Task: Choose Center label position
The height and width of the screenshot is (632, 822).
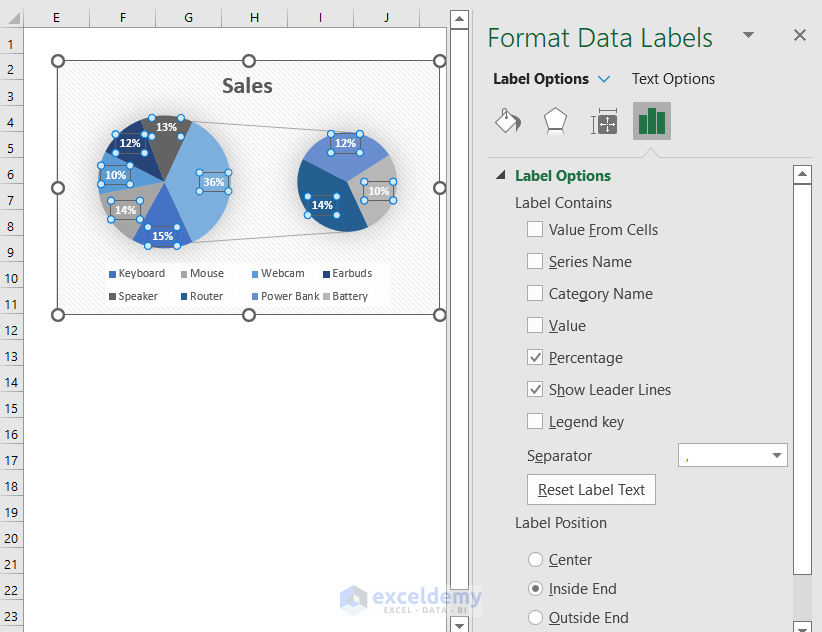Action: 535,560
